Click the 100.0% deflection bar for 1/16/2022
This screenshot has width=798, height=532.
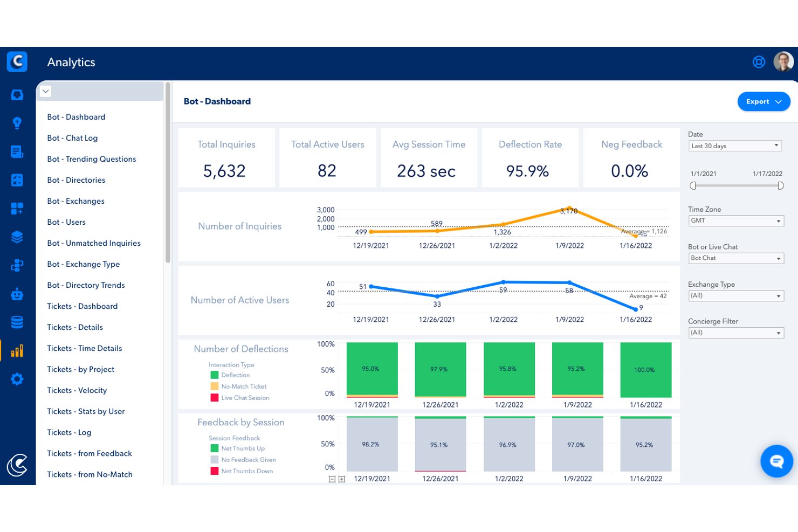pos(646,370)
